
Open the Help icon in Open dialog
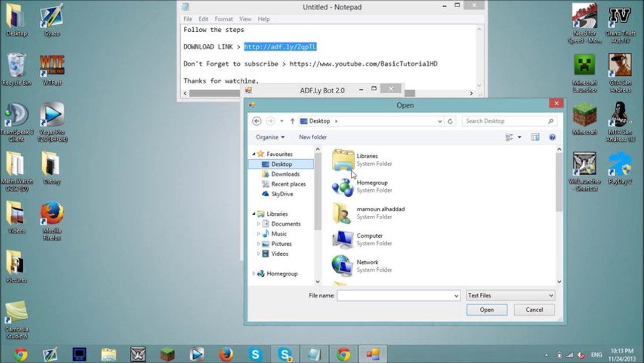click(552, 137)
